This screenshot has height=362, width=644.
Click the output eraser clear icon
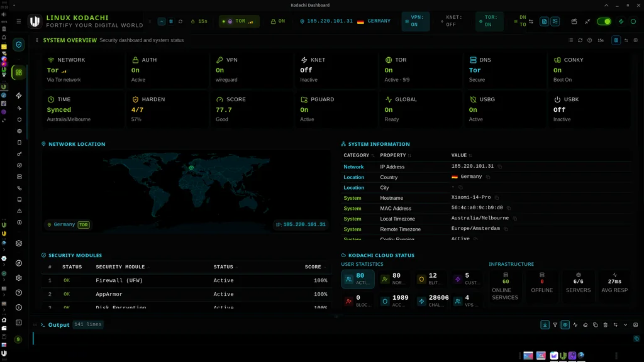[586, 325]
